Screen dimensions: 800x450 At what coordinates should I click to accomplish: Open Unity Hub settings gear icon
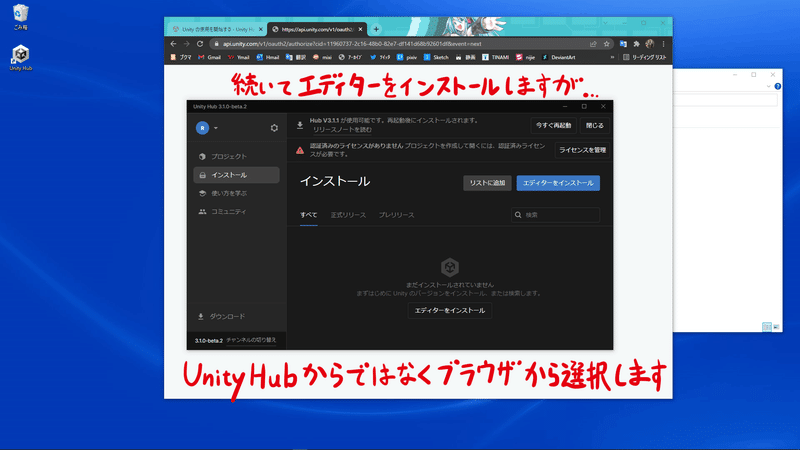click(x=274, y=128)
